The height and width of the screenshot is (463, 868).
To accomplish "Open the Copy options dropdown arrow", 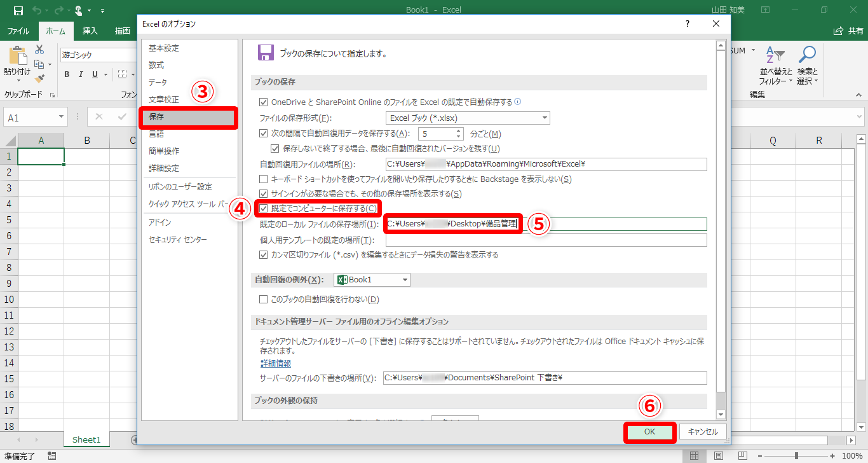I will 50,64.
